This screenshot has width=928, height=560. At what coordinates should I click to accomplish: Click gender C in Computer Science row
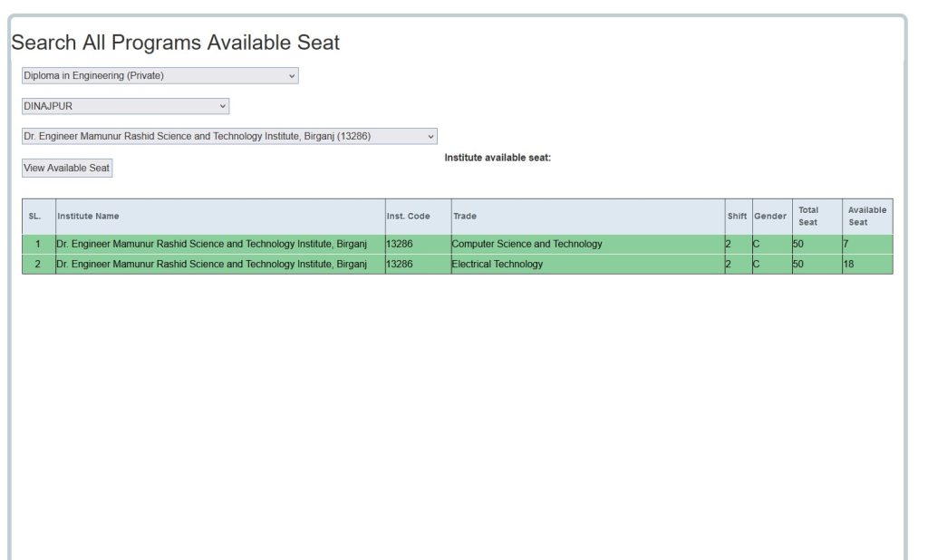click(757, 244)
